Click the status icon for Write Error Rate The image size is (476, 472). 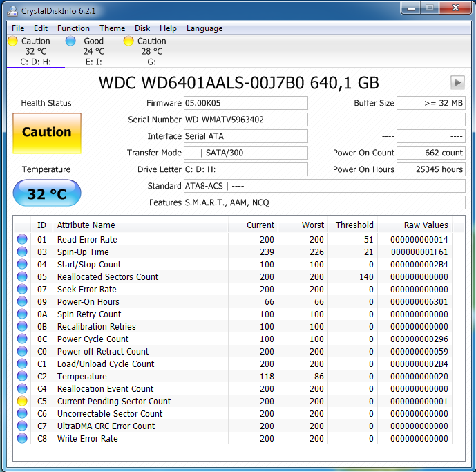tap(22, 439)
